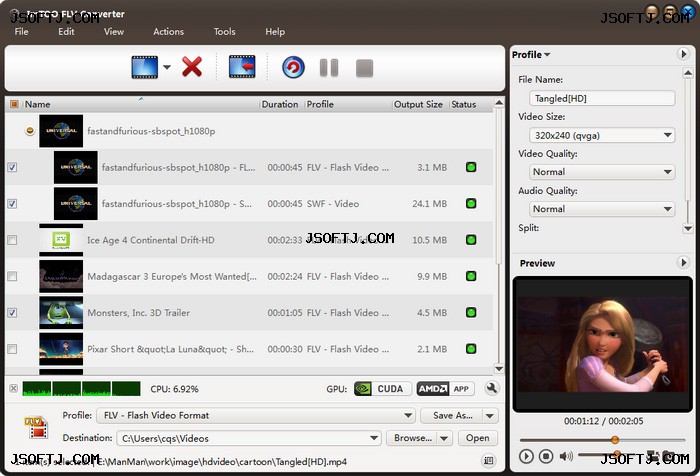Open the Help menu
Screen dimensions: 700x476
(275, 32)
